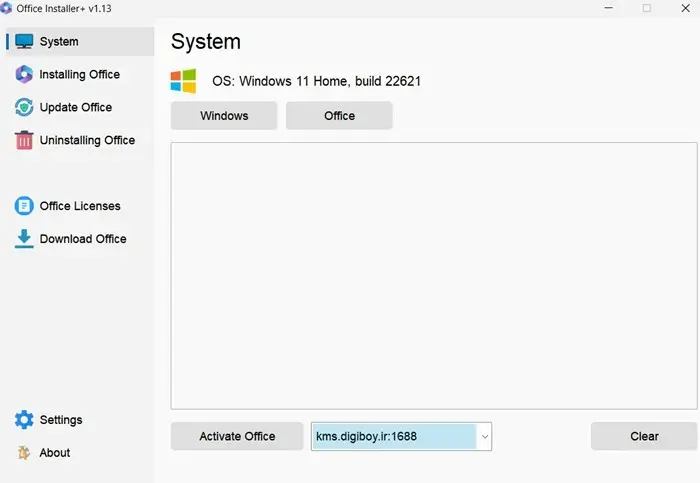700x483 pixels.
Task: Click the Clear button
Action: click(x=644, y=436)
